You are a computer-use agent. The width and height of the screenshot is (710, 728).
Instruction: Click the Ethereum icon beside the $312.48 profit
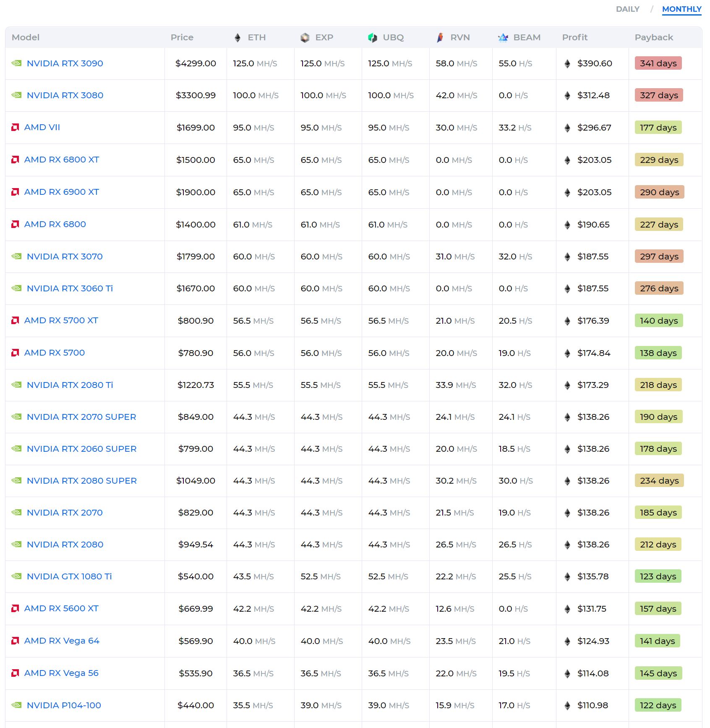[x=567, y=96]
